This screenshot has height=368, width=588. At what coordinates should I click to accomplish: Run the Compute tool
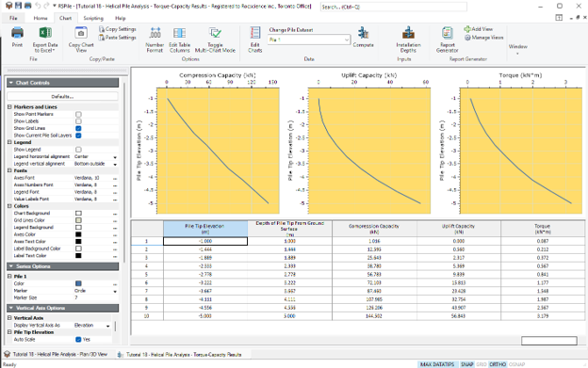(x=363, y=37)
